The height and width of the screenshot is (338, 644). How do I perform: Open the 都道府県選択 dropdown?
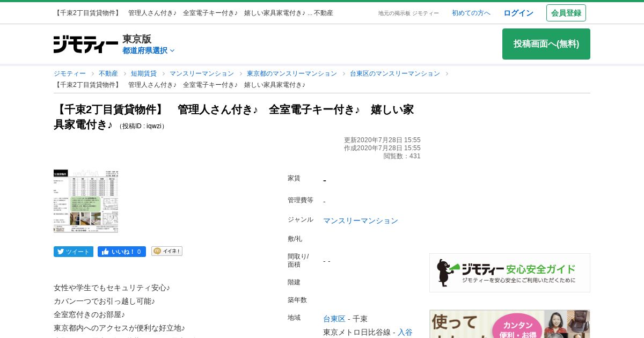[x=148, y=50]
